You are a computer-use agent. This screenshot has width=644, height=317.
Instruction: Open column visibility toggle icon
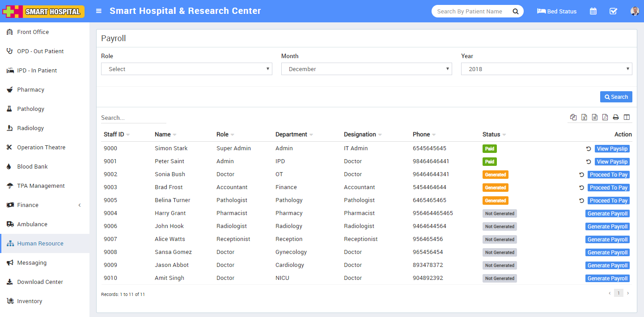pyautogui.click(x=627, y=118)
